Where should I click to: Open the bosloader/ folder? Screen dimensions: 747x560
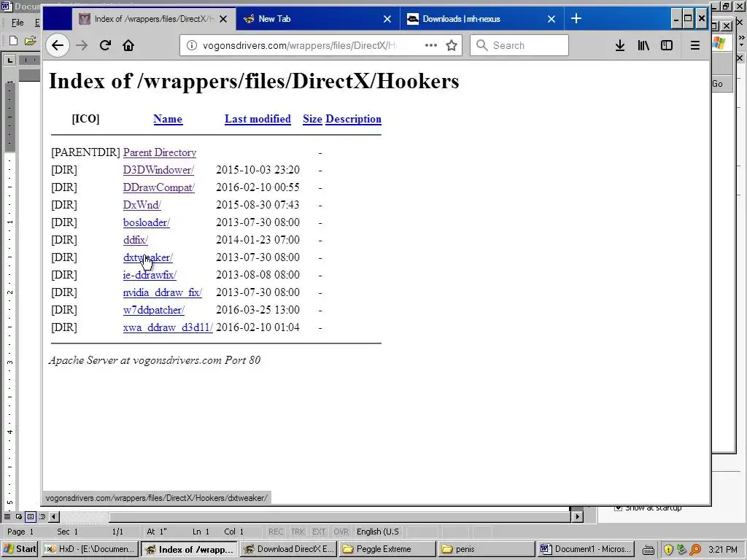(146, 222)
